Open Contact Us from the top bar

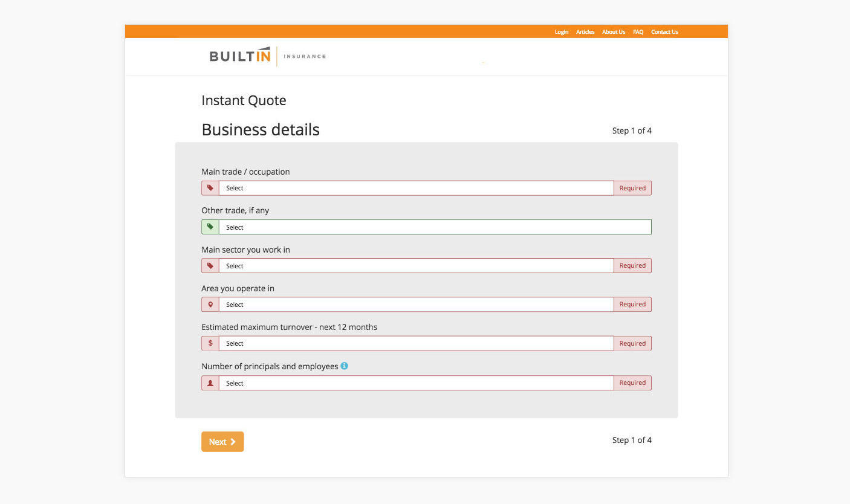(x=664, y=32)
